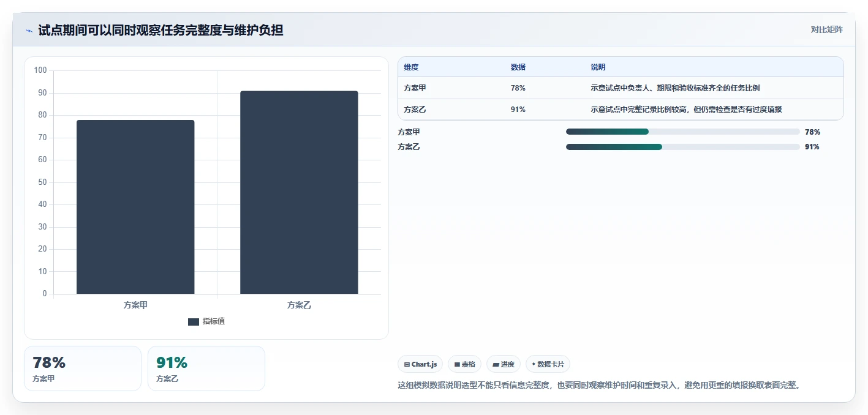Screen dimensions: 868x415
Task: Click the dark 指标值 legend color box
Action: coord(194,322)
